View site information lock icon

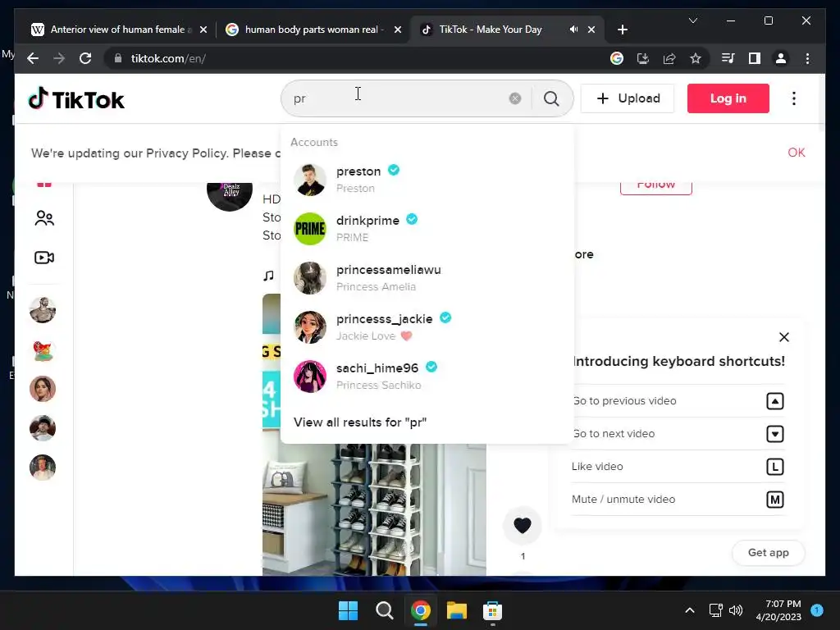click(x=118, y=58)
